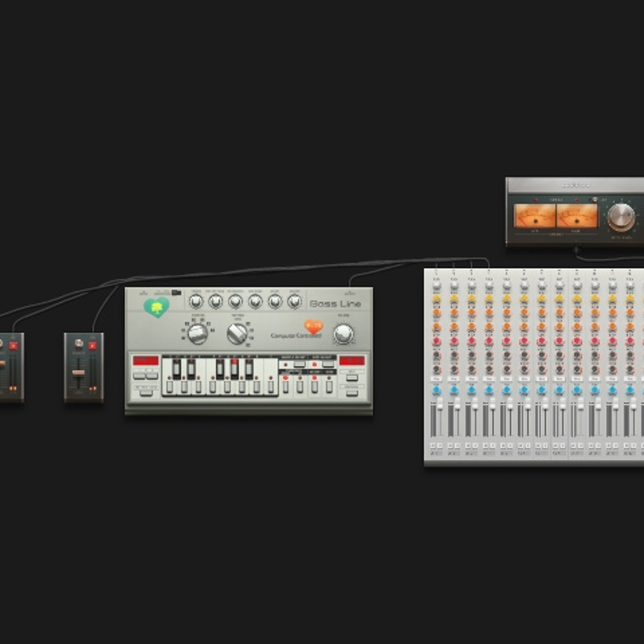Click the large silver knob on the meter device
This screenshot has width=644, height=644.
click(x=621, y=217)
